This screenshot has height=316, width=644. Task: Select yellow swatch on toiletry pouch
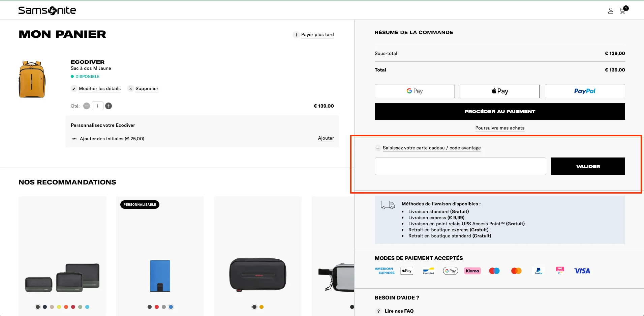pyautogui.click(x=262, y=307)
